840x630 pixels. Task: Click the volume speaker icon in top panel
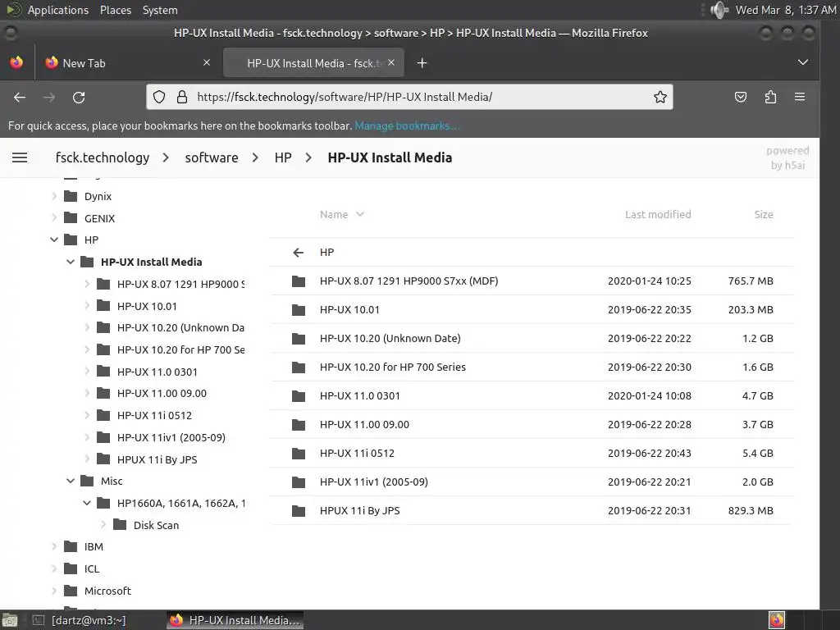tap(719, 10)
